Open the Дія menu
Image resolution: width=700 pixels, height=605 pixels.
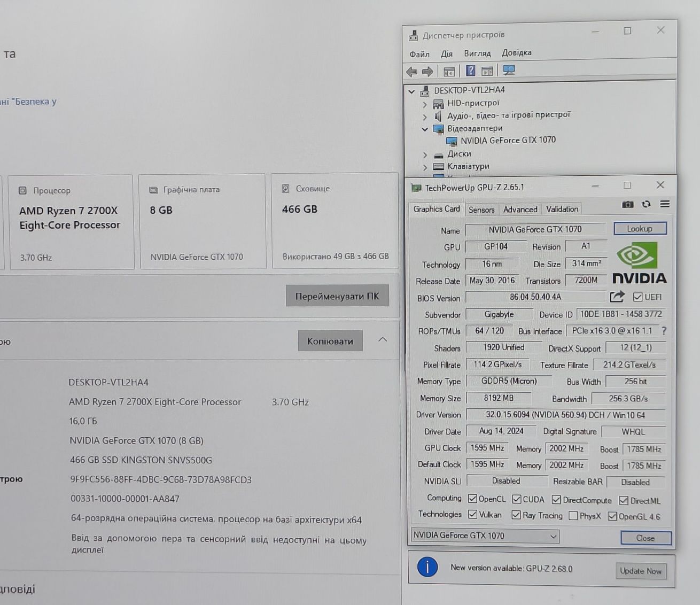coord(447,53)
